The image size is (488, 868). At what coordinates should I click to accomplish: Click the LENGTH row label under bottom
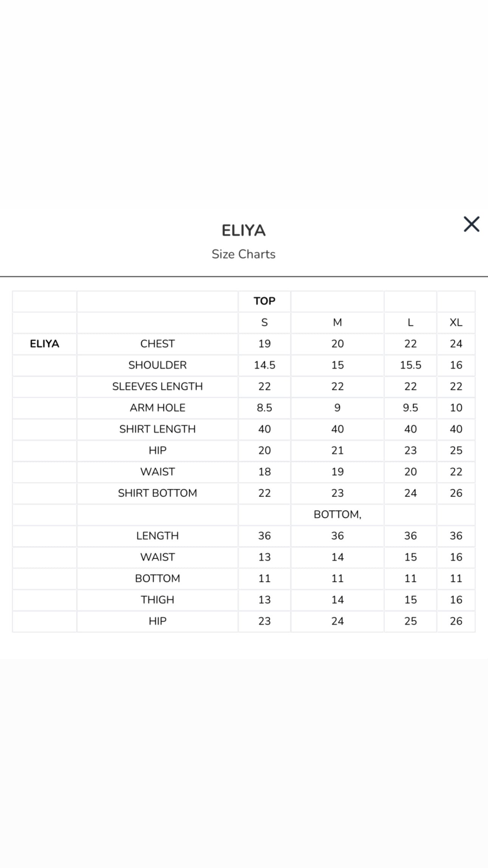[157, 536]
